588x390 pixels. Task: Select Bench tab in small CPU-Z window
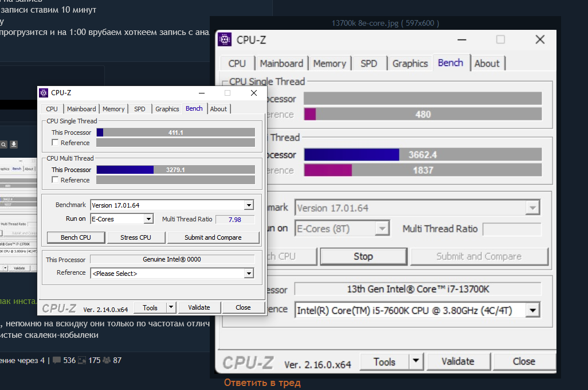194,108
